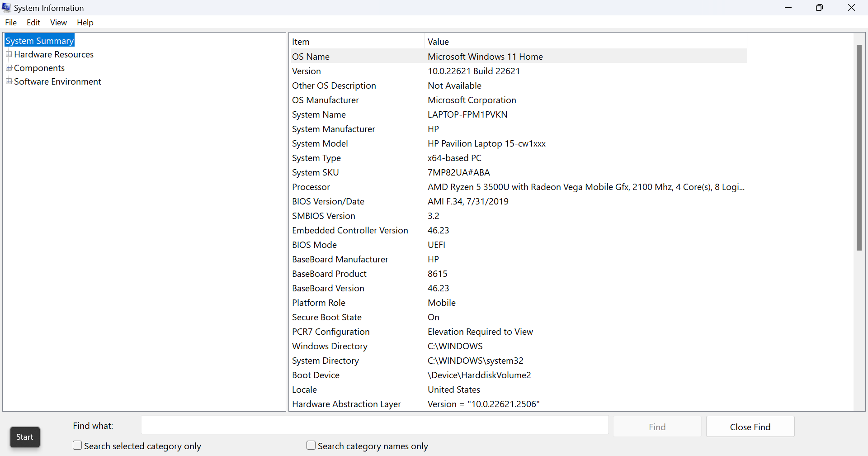The height and width of the screenshot is (456, 868).
Task: Open the Help menu
Action: [85, 23]
